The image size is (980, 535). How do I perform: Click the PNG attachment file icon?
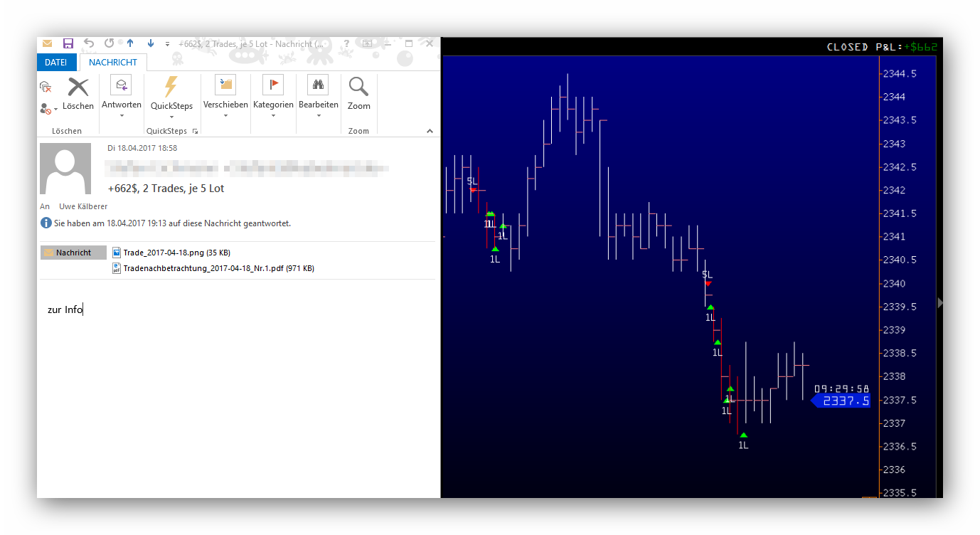tap(117, 253)
